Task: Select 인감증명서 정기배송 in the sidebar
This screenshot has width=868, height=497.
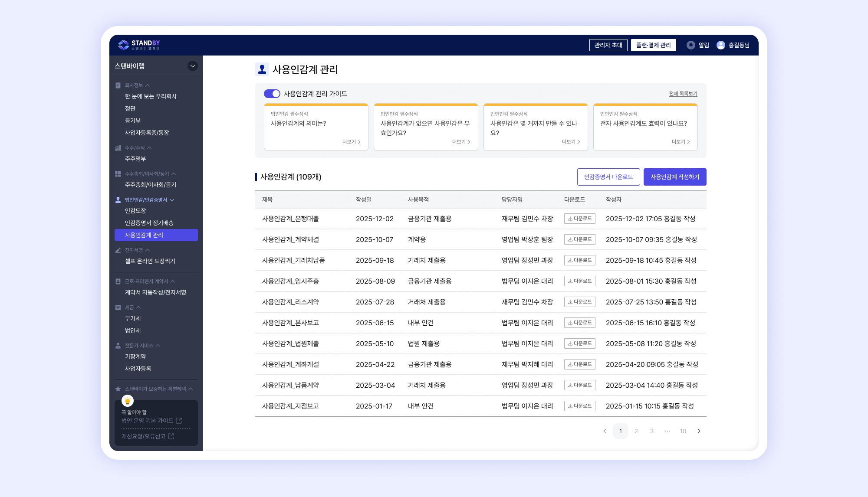Action: 149,223
